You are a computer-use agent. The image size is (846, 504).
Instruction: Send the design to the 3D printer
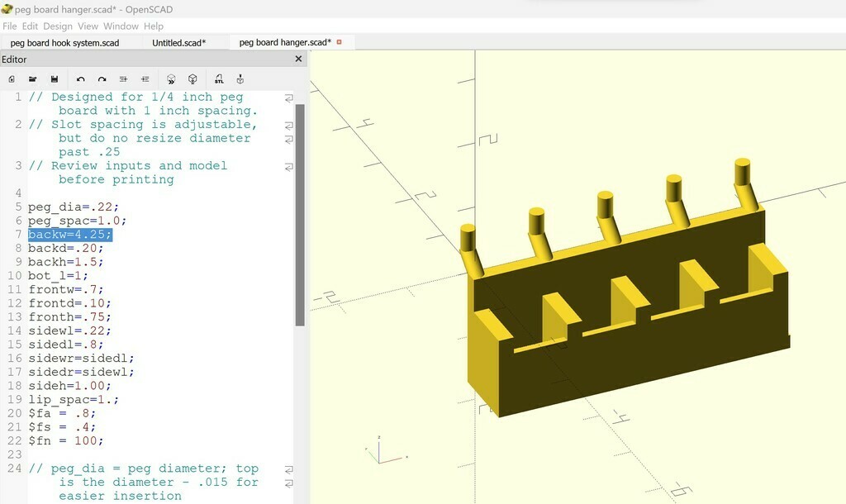click(x=240, y=79)
